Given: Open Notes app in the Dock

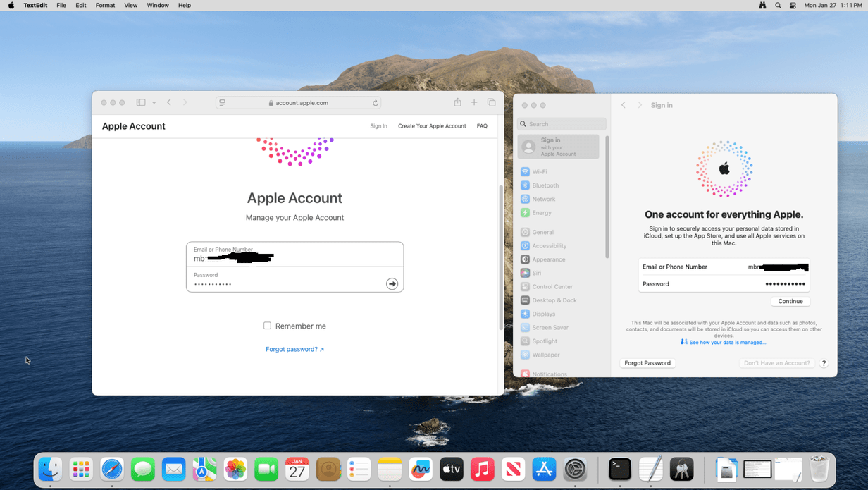Looking at the screenshot, I should (x=390, y=469).
